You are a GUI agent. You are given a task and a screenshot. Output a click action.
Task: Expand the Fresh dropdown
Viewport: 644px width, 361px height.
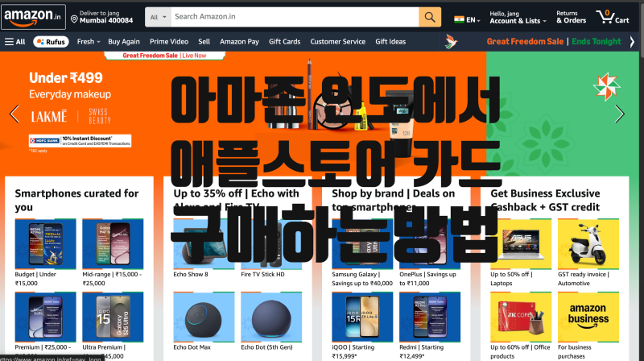[x=89, y=42]
